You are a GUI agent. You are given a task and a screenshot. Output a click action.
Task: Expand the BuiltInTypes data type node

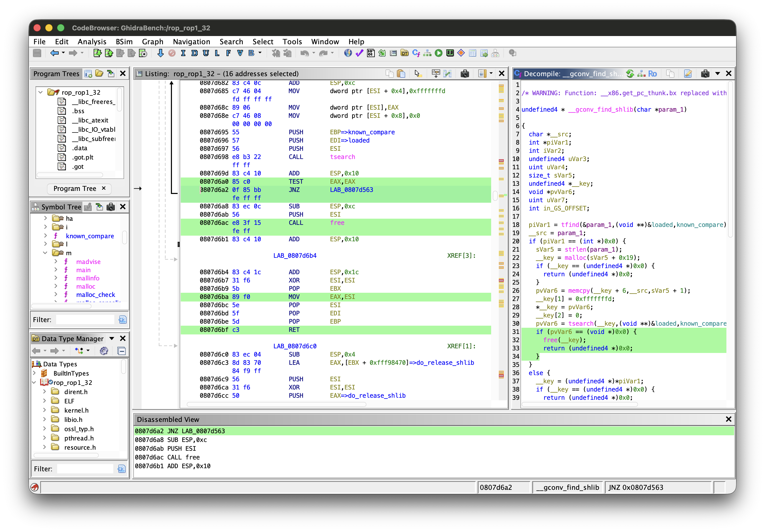click(x=35, y=373)
